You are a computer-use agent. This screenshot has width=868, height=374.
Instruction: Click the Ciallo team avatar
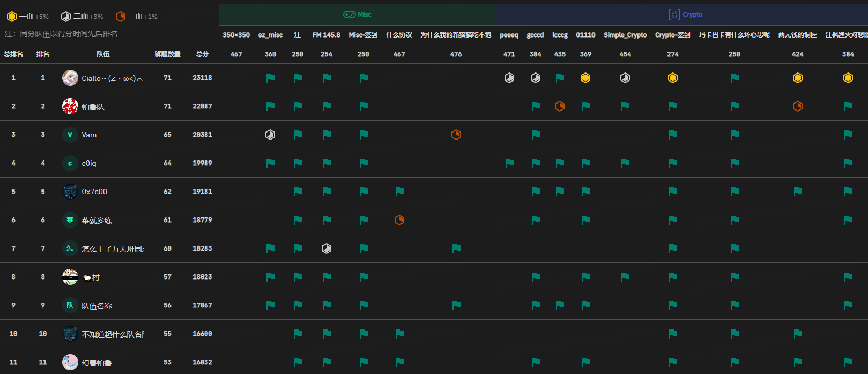coord(70,78)
